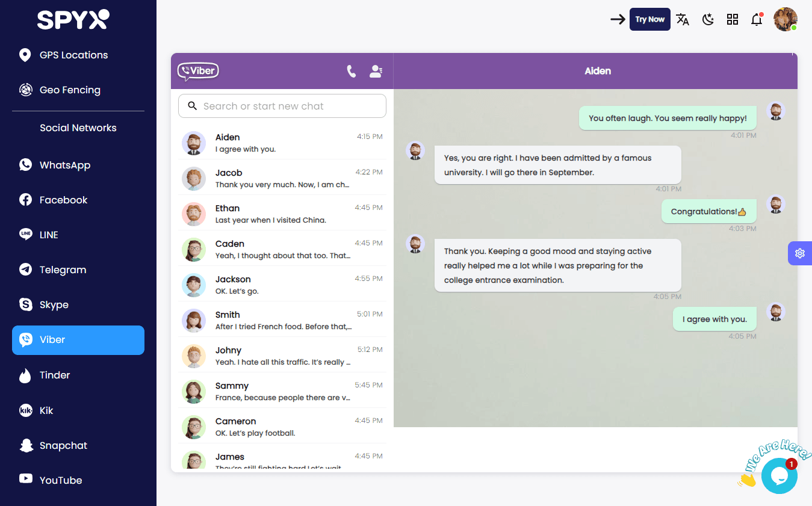The width and height of the screenshot is (812, 506).
Task: Click the Skype icon in sidebar
Action: (26, 304)
